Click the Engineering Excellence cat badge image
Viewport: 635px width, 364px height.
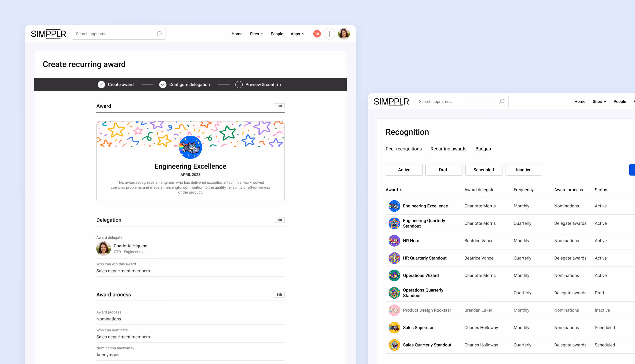pyautogui.click(x=190, y=147)
